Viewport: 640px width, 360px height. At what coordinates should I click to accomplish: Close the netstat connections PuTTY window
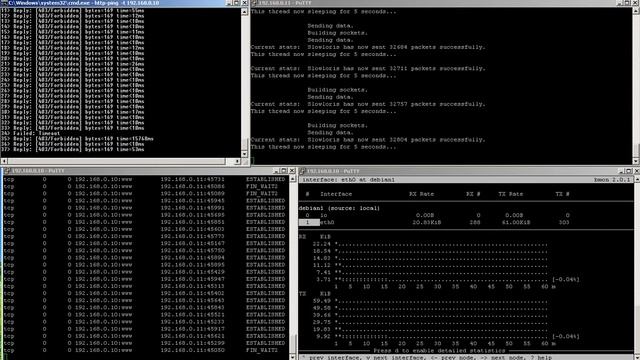(x=291, y=171)
